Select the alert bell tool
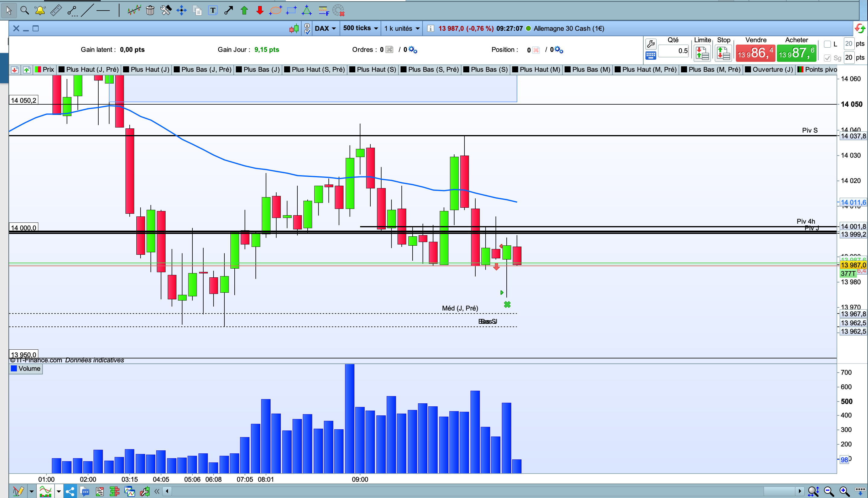This screenshot has width=868, height=498. [x=40, y=10]
